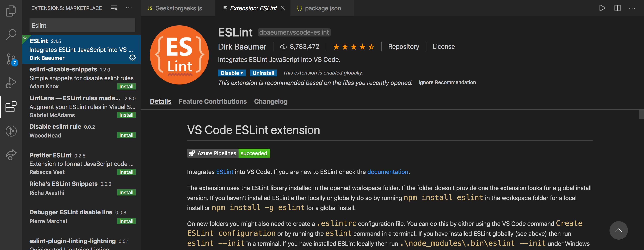Split the editor using the split icon
Image resolution: width=644 pixels, height=250 pixels.
(617, 8)
